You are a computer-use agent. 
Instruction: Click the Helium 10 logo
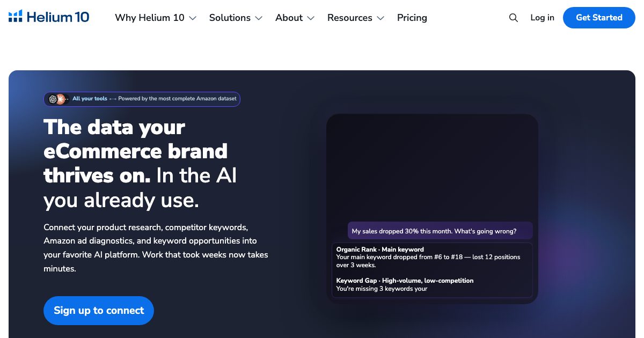tap(49, 17)
